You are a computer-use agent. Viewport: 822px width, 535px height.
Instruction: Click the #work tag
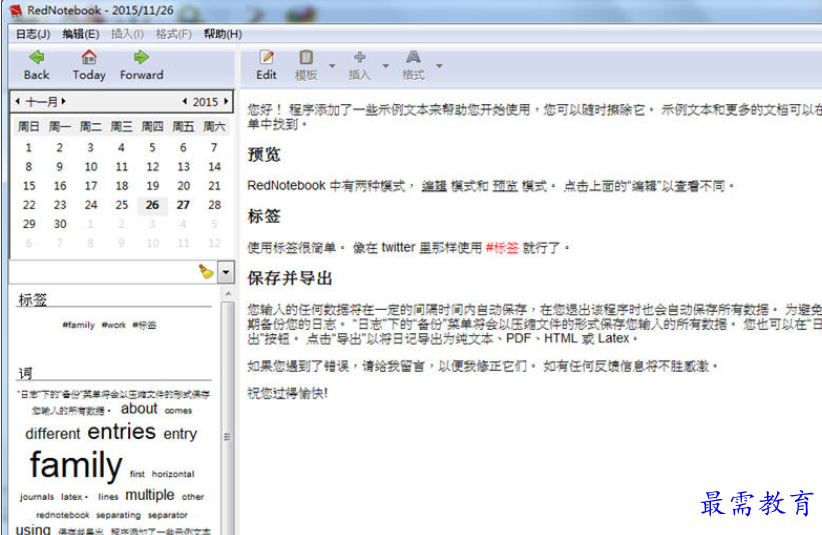(114, 325)
